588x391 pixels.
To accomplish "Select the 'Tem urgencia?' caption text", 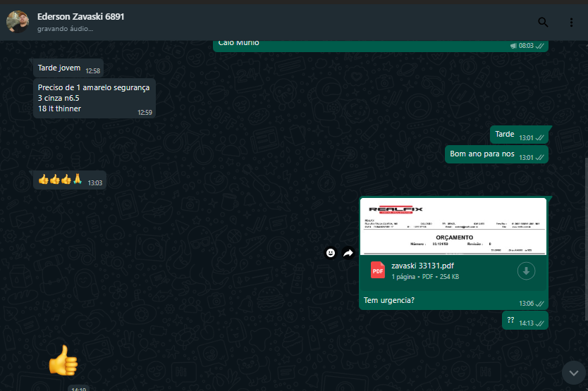I will click(388, 301).
